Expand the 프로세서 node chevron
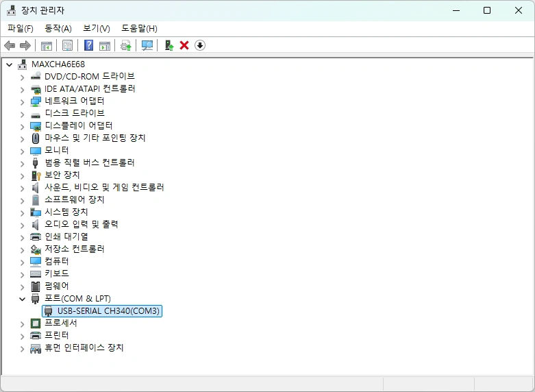 [22, 324]
